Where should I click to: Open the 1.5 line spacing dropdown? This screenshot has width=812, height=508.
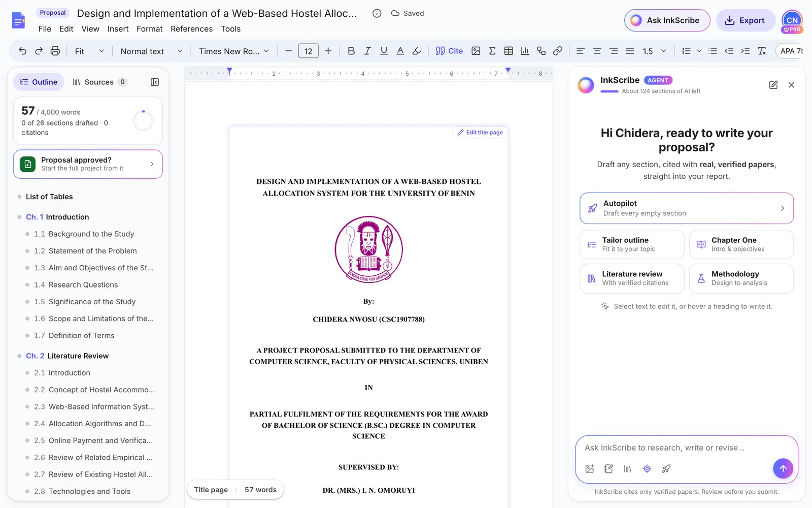tap(654, 51)
